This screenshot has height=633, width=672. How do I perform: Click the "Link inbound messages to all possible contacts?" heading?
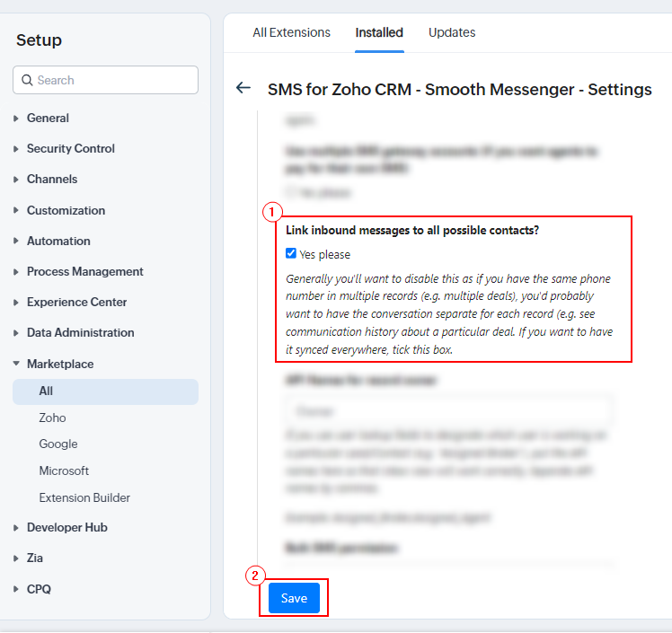point(412,231)
